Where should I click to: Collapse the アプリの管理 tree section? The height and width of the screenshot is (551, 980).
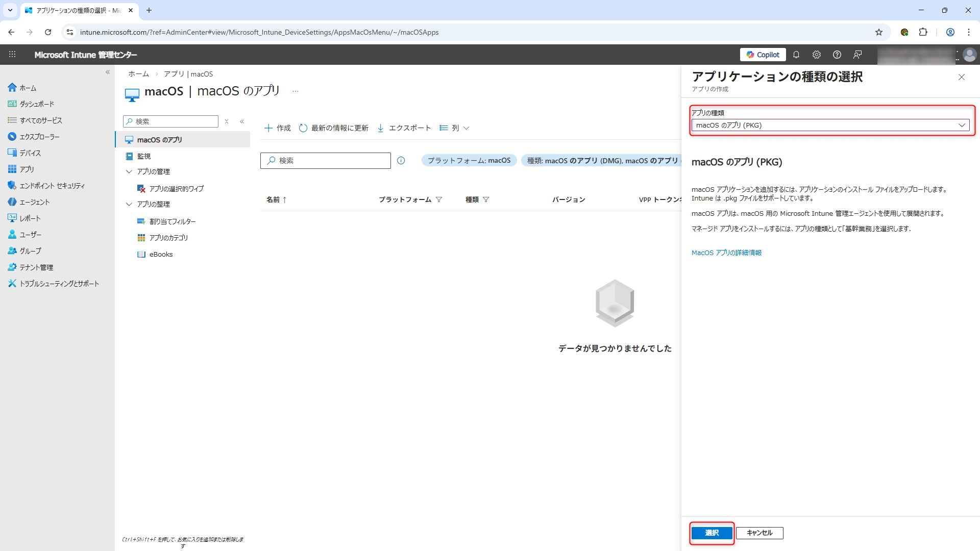(129, 172)
